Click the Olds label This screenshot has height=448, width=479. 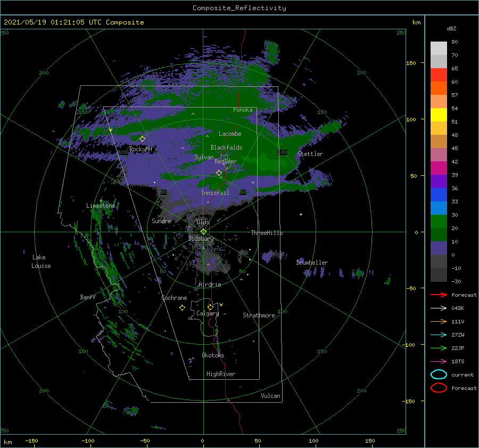[x=203, y=222]
